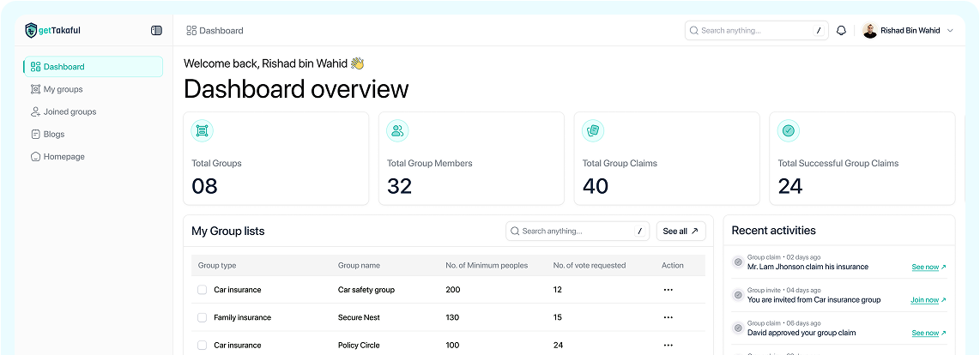Screen dimensions: 980x355
Task: Click the Total Group Claims value 40
Action: point(596,186)
